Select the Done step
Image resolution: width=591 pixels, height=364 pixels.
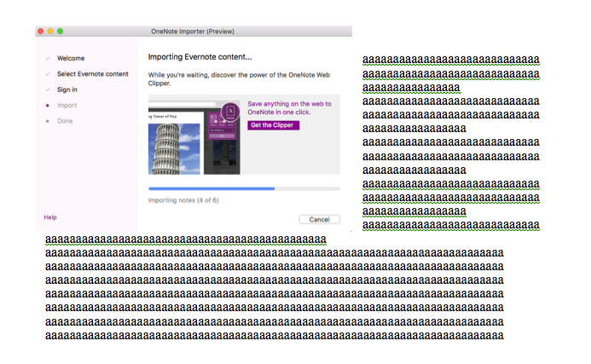pos(65,121)
